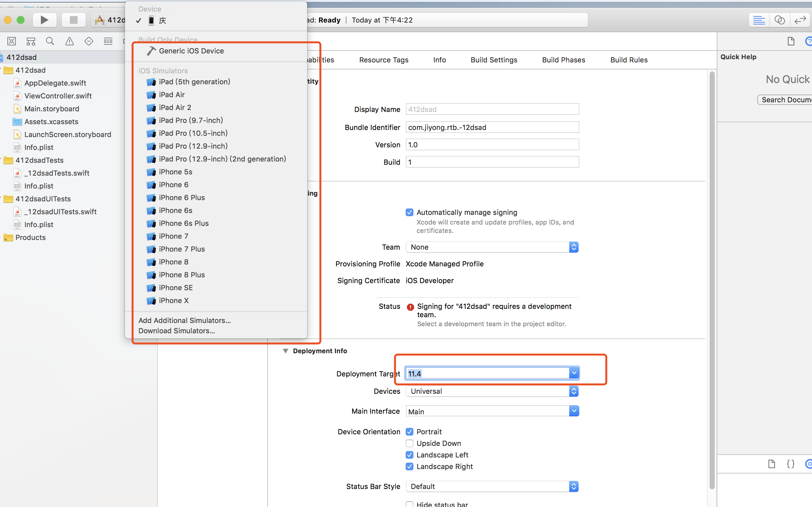Click the Bundle Identifier field
812x507 pixels.
[492, 127]
